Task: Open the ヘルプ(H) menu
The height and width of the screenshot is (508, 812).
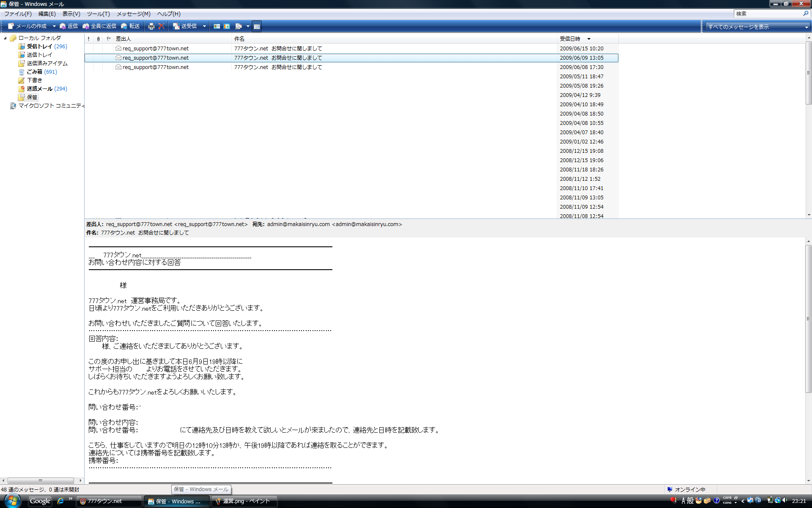Action: tap(169, 14)
